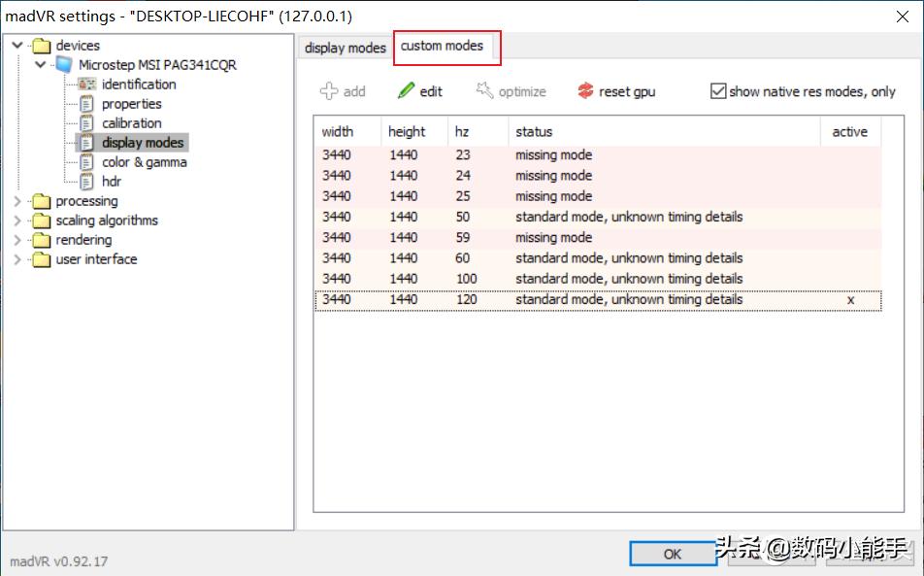Viewport: 924px width, 576px height.
Task: Close the madVR settings window
Action: click(904, 17)
